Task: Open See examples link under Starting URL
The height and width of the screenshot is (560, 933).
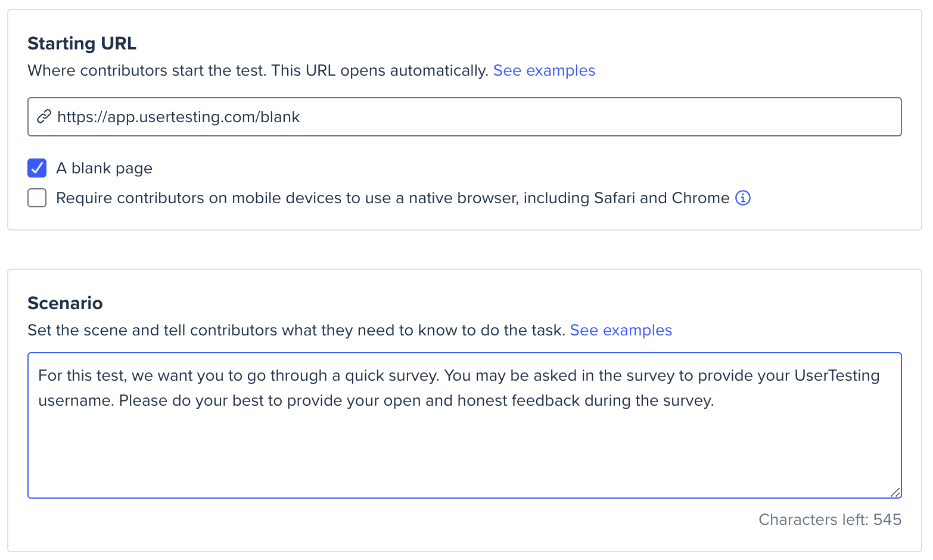Action: [x=544, y=70]
